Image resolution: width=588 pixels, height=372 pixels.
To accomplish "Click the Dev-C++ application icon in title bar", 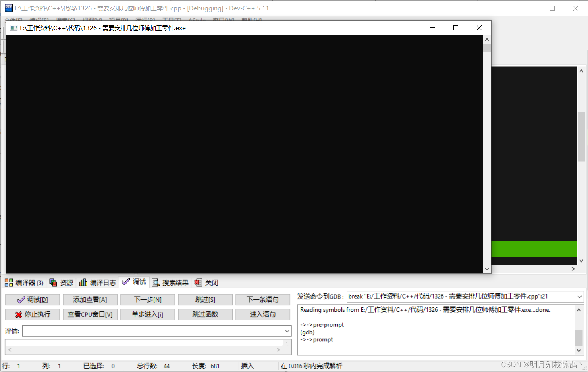I will click(8, 8).
